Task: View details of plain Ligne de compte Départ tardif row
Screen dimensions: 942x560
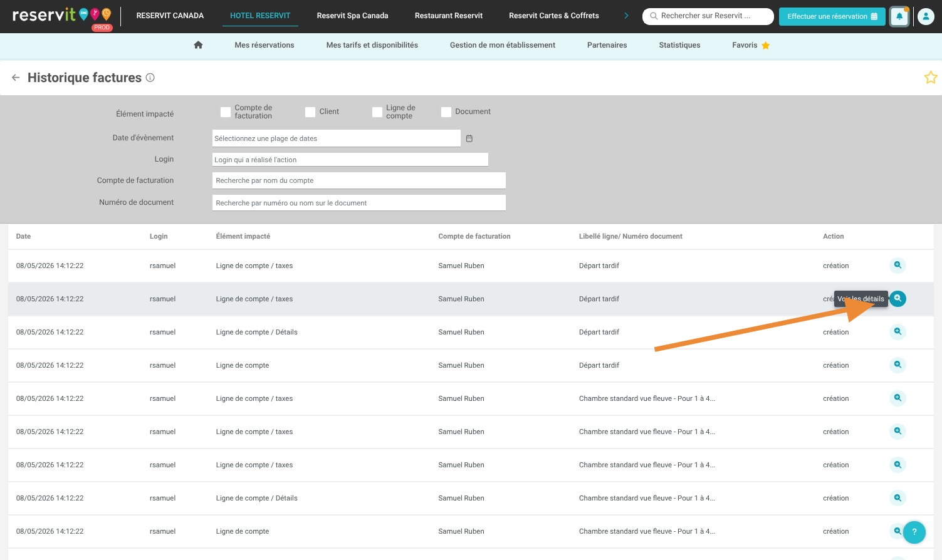Action: 898,365
